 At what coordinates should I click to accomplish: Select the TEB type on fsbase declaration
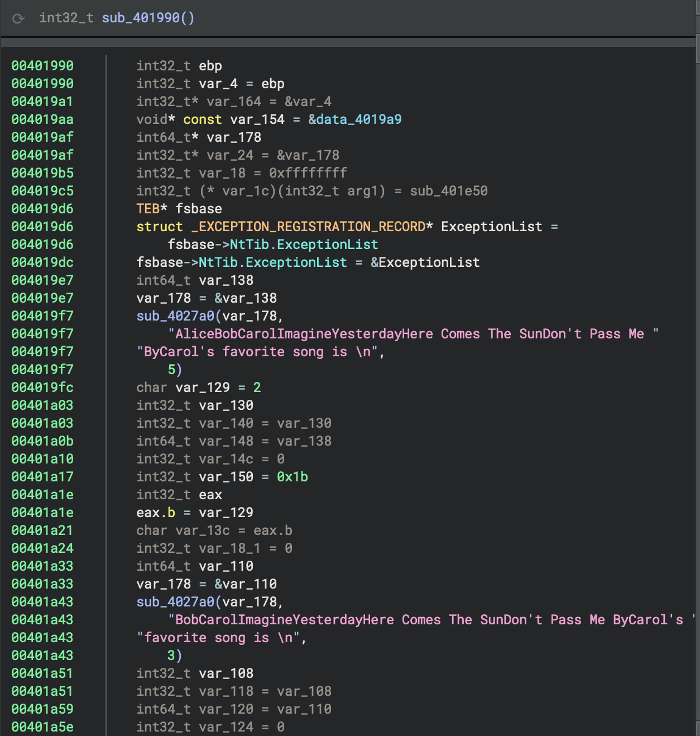point(148,209)
